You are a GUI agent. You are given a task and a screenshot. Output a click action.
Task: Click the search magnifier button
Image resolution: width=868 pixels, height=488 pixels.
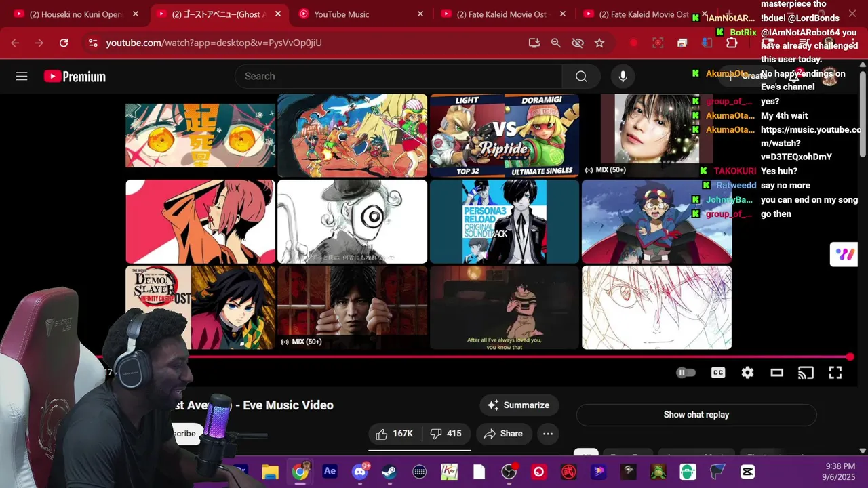[581, 77]
